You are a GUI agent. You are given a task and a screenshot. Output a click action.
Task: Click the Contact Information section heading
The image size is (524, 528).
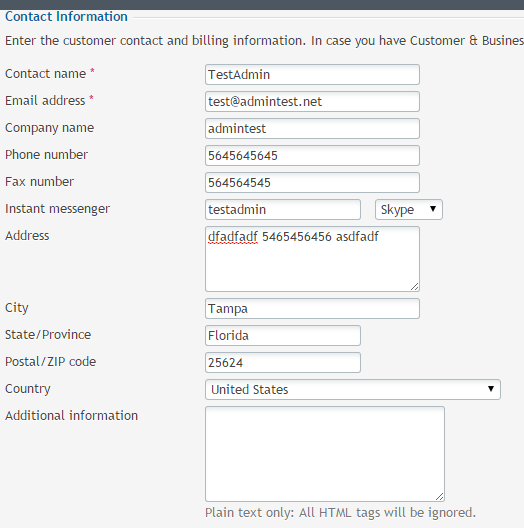(x=66, y=16)
